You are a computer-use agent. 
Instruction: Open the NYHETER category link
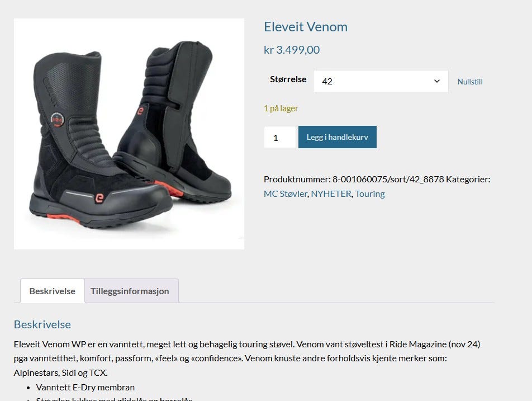click(331, 194)
